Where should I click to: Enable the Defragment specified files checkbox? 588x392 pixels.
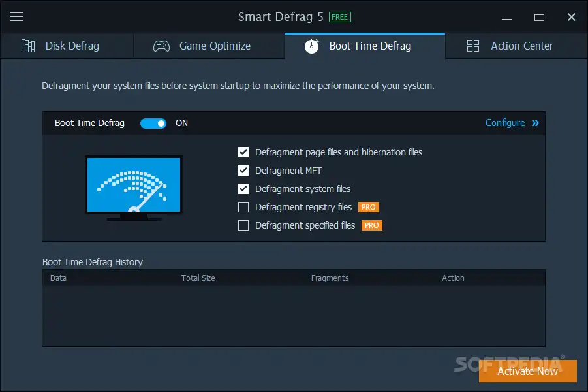(x=243, y=225)
